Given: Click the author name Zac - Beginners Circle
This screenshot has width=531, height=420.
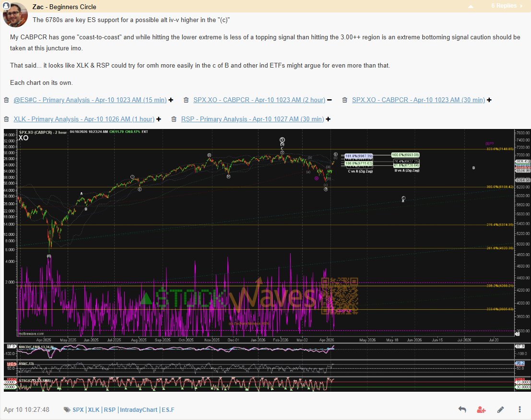Looking at the screenshot, I should pos(64,7).
